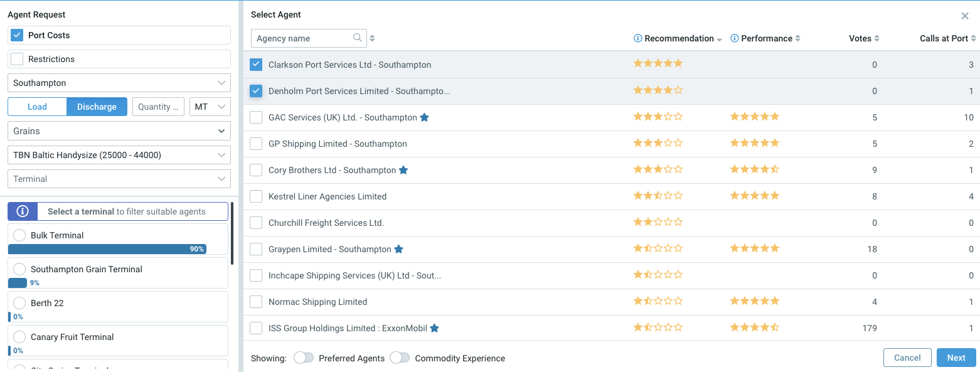The width and height of the screenshot is (980, 372).
Task: Click Southampton Grain Terminal 9% bar
Action: pyautogui.click(x=18, y=283)
